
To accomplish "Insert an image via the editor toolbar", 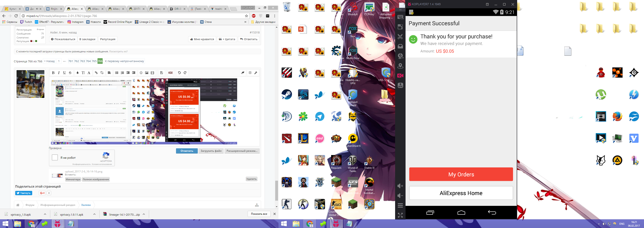I will (147, 73).
